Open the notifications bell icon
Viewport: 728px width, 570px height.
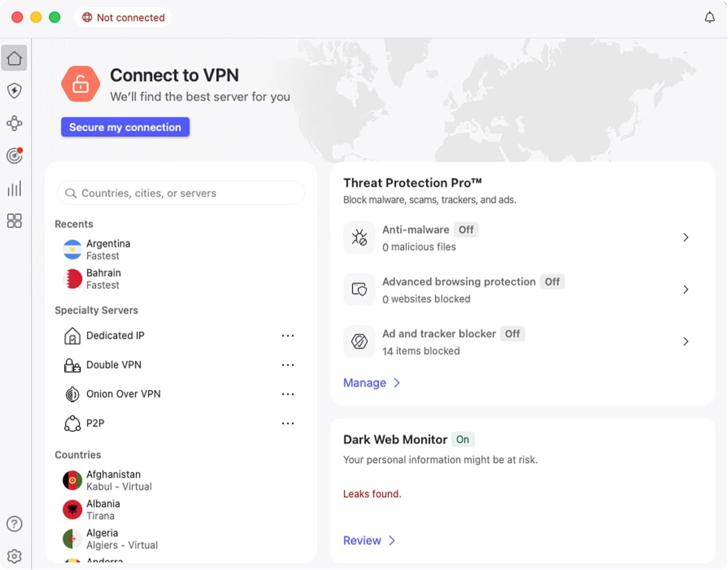pos(709,18)
